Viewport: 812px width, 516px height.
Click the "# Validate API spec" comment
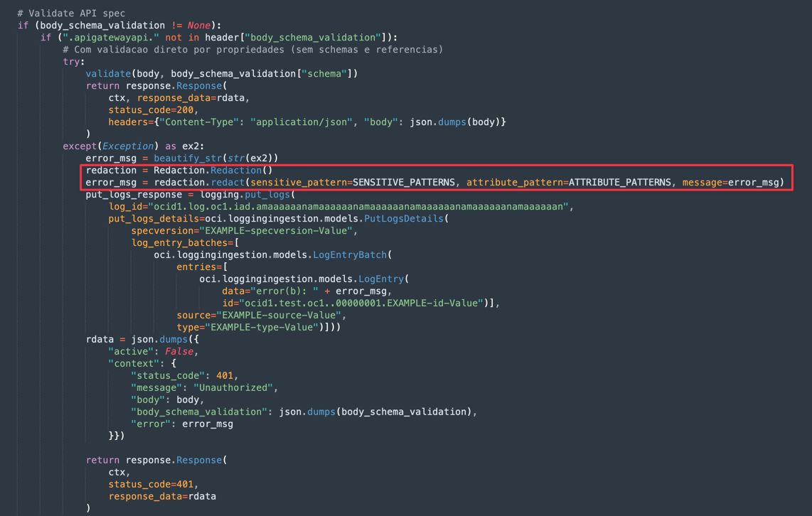pyautogui.click(x=71, y=14)
